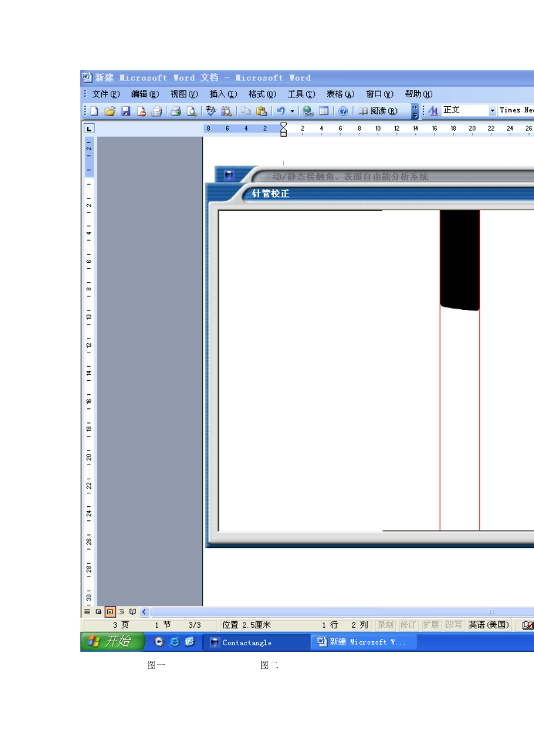Image resolution: width=534 pixels, height=756 pixels.
Task: Click the horizontal scrollbar left arrow
Action: (x=144, y=612)
